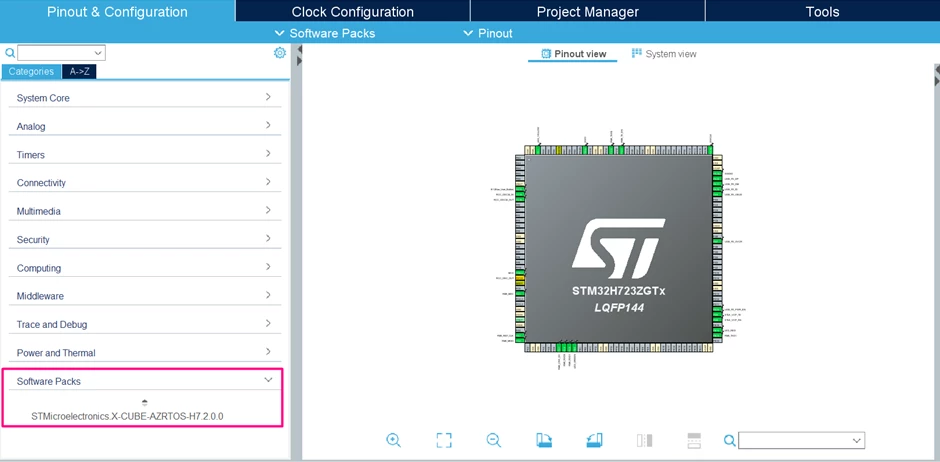Click the ST logo on chip

(x=618, y=249)
